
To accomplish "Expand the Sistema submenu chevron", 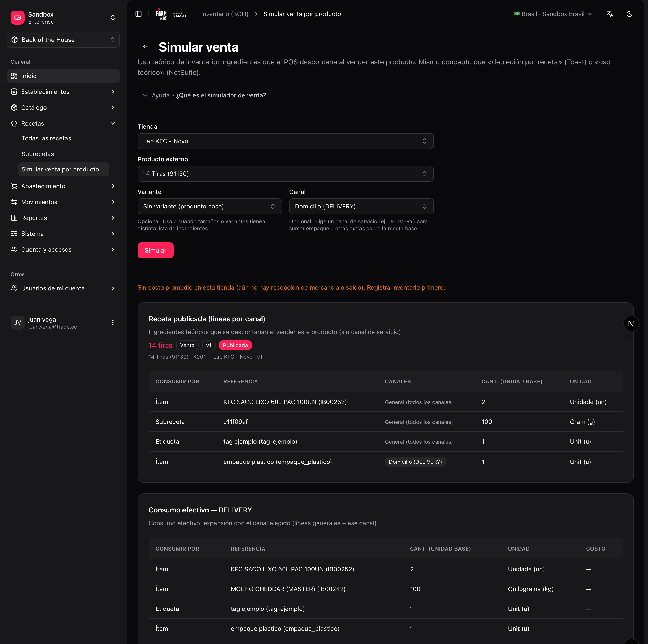I will pyautogui.click(x=113, y=233).
